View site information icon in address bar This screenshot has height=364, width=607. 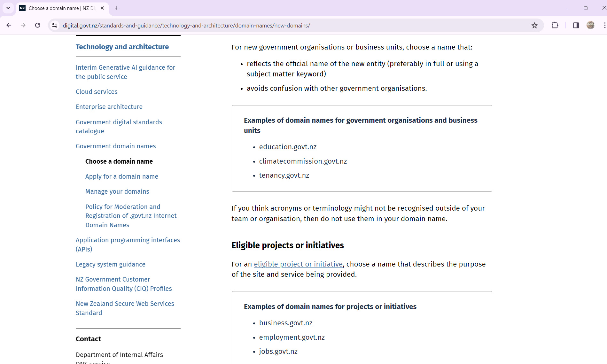55,25
